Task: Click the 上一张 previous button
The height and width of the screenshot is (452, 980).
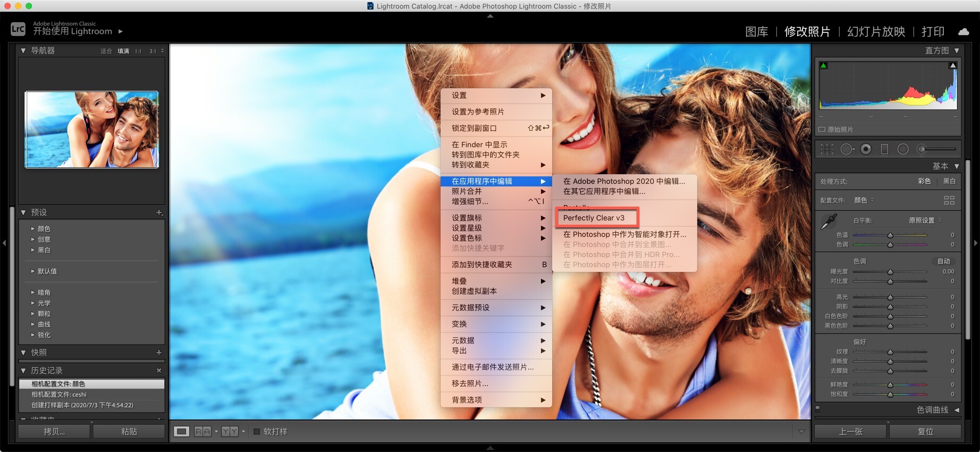Action: click(x=850, y=432)
